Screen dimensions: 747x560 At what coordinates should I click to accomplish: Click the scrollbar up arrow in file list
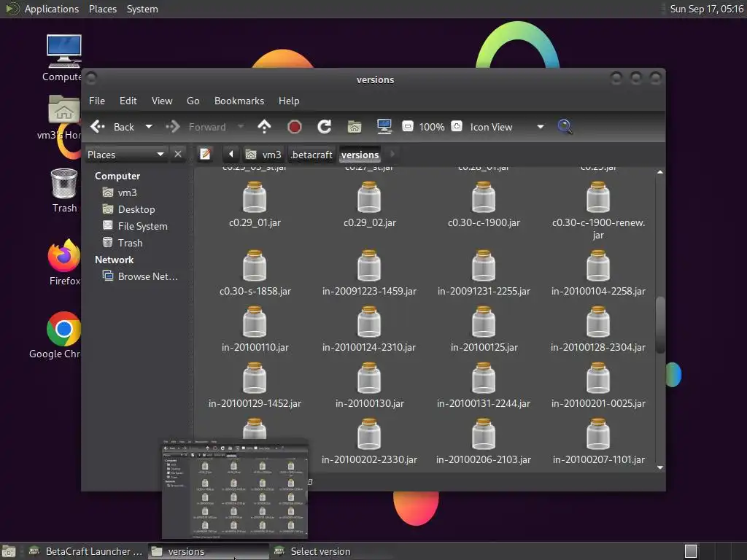click(x=659, y=172)
